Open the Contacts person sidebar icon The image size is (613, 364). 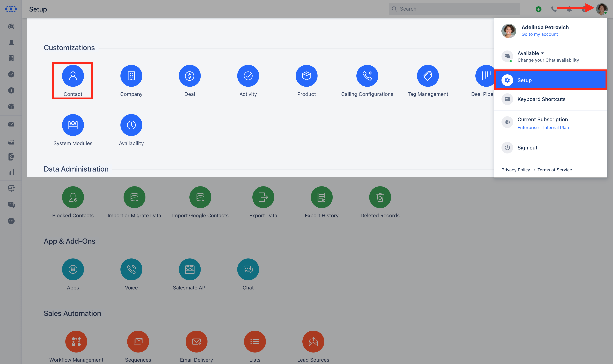(x=11, y=42)
